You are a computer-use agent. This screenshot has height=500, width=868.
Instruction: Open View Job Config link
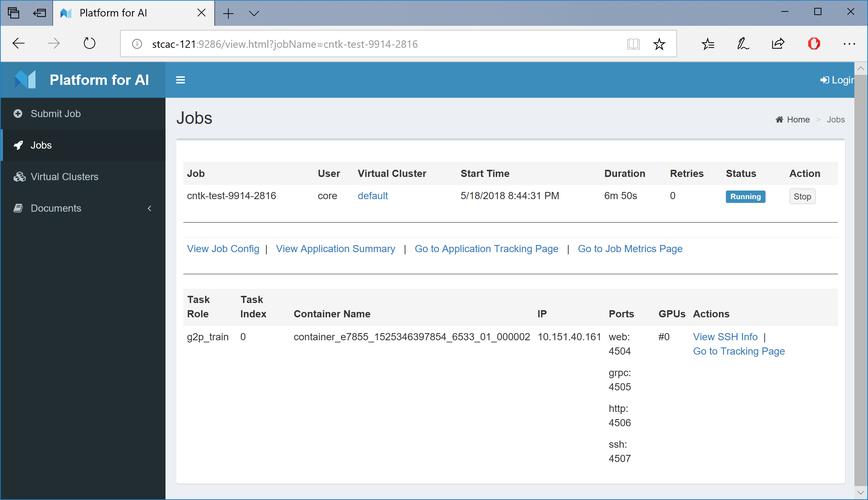[223, 249]
